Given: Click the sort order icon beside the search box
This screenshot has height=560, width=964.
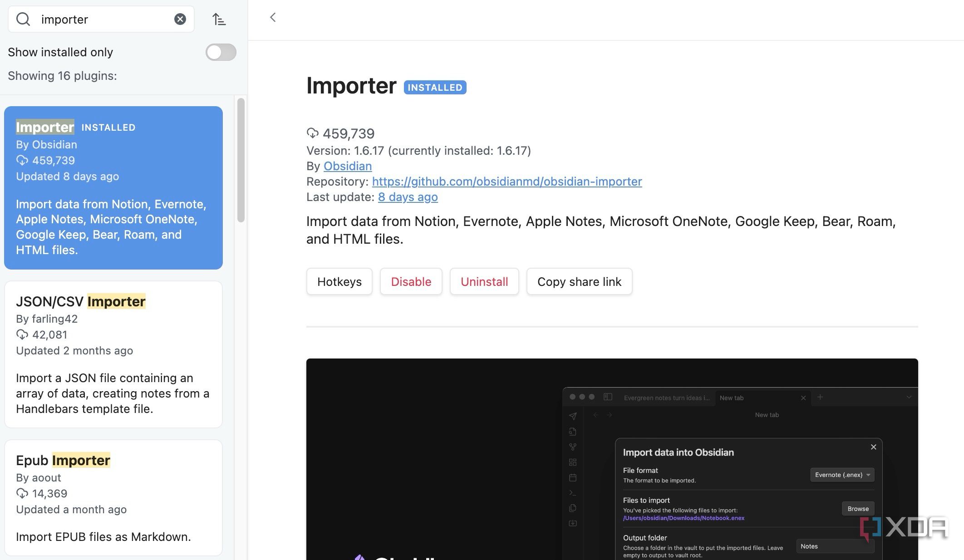Looking at the screenshot, I should (x=219, y=19).
